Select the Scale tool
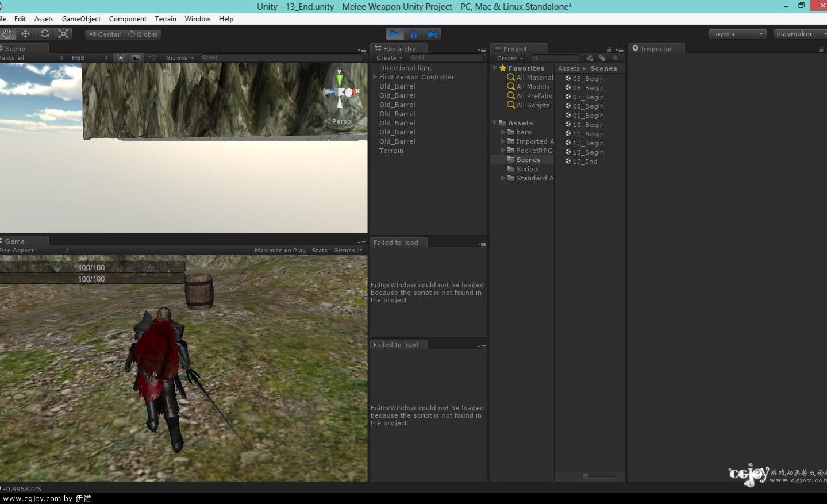 pyautogui.click(x=64, y=34)
